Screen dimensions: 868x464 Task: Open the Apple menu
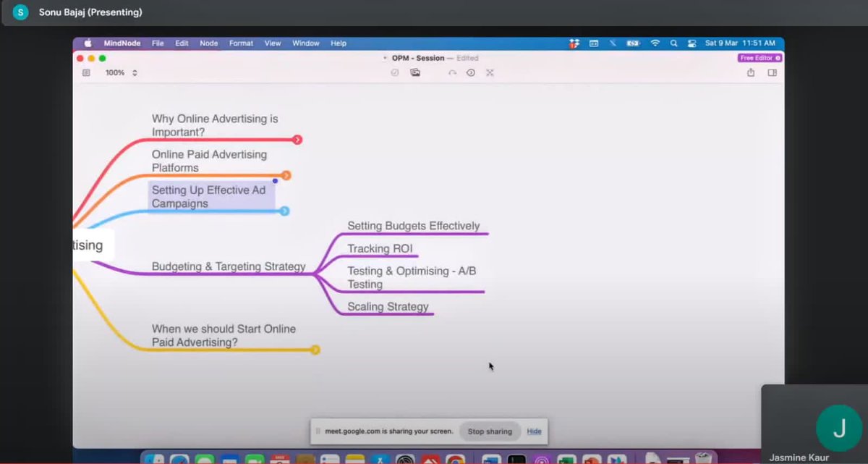click(x=88, y=43)
